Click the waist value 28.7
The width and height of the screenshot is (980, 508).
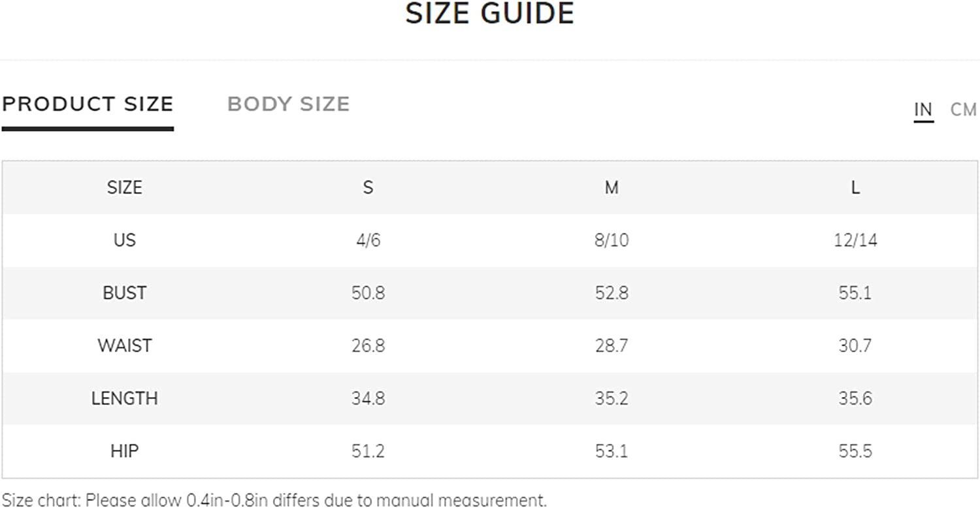click(x=612, y=345)
